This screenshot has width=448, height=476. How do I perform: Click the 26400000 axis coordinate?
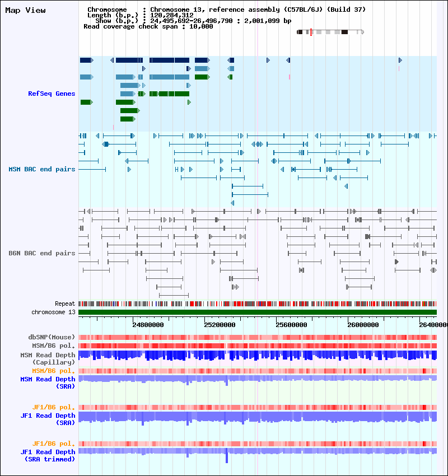433,325
